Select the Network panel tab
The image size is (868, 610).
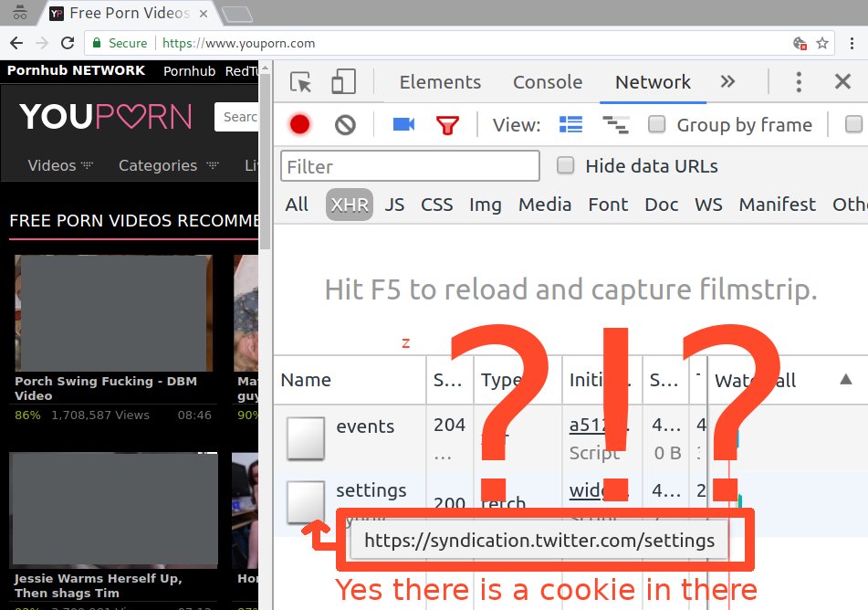(653, 82)
